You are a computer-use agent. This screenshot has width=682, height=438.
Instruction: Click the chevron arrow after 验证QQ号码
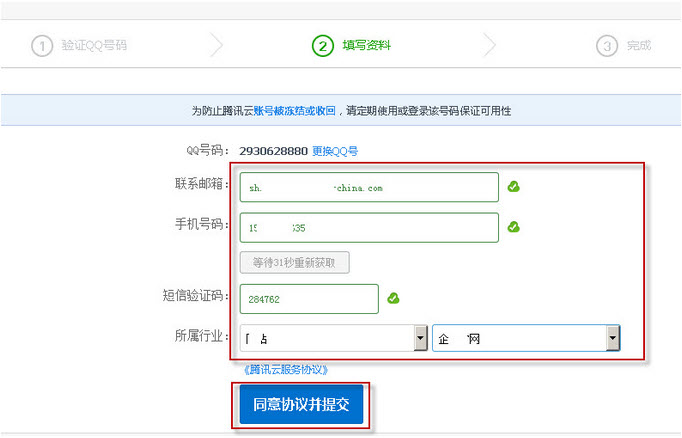pyautogui.click(x=217, y=46)
